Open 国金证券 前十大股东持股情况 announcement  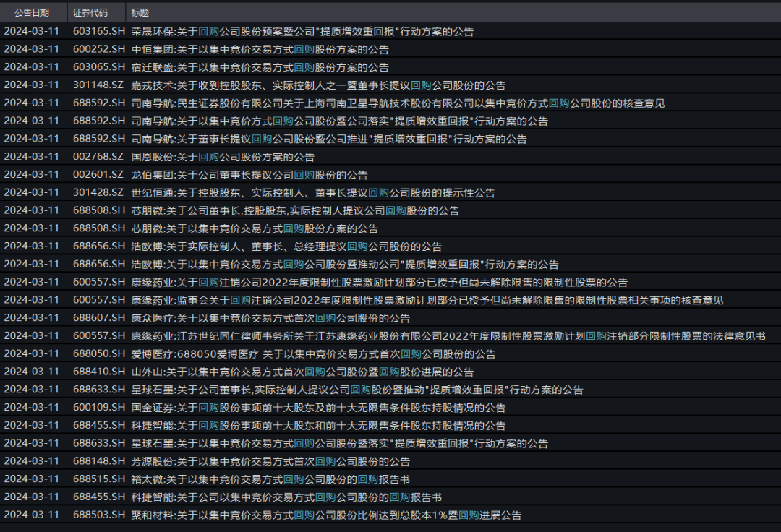(318, 408)
